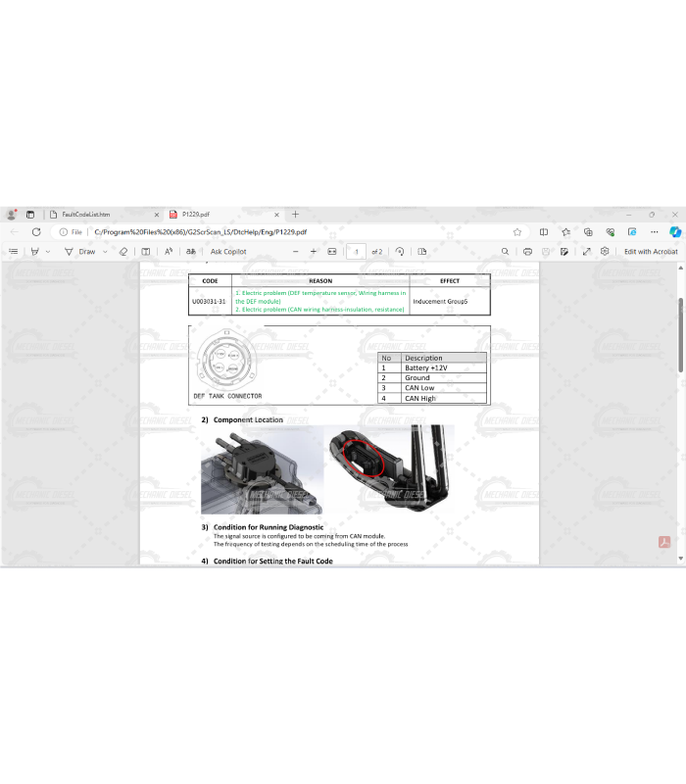This screenshot has width=686, height=784.
Task: Select the Erase tool
Action: tap(122, 252)
